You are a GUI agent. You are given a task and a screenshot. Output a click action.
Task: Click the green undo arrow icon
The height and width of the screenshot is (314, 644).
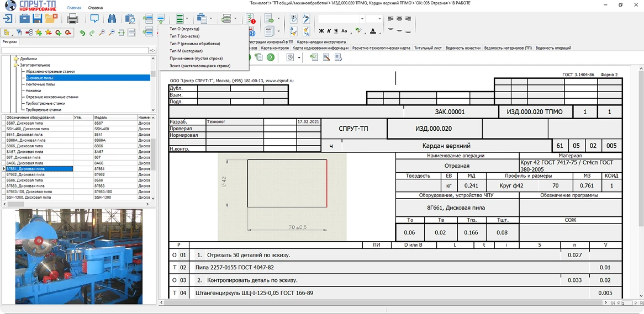pos(82,33)
